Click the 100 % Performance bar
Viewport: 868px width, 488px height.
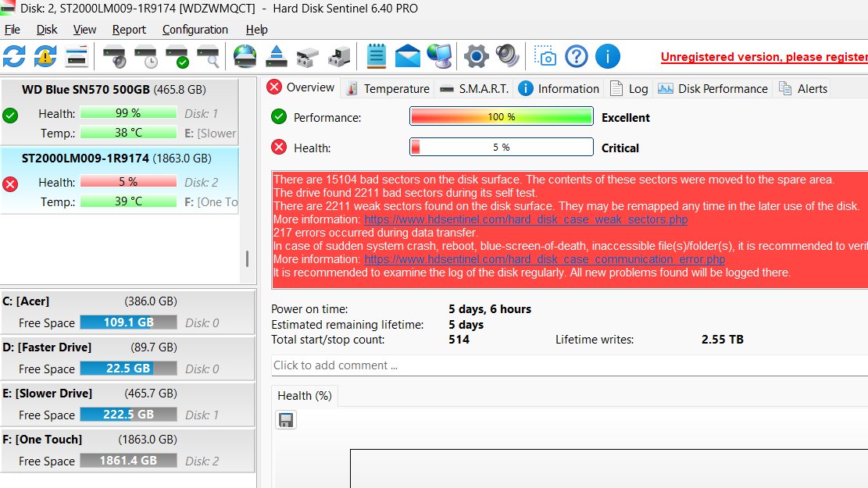[502, 117]
